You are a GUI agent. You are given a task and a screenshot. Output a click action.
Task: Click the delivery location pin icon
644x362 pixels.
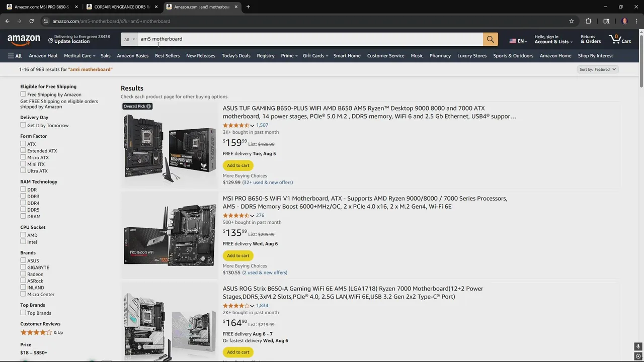pyautogui.click(x=50, y=40)
